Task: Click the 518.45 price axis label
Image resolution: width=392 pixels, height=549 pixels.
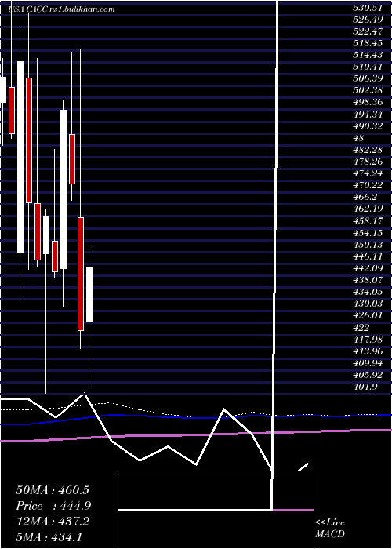Action: point(368,44)
